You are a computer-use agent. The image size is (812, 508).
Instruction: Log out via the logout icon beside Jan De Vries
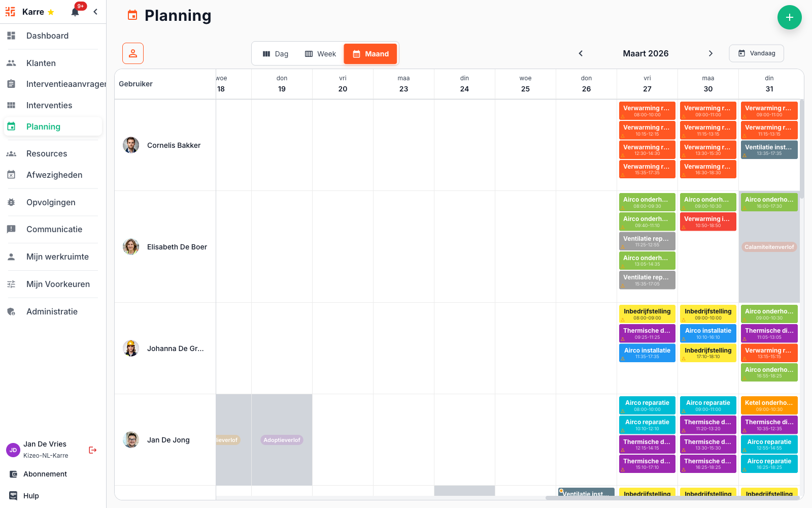pos(92,450)
